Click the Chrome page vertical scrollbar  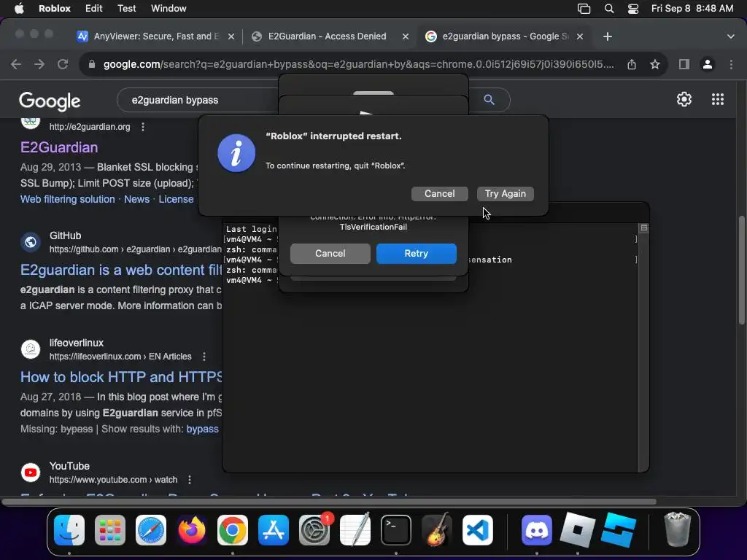click(742, 271)
